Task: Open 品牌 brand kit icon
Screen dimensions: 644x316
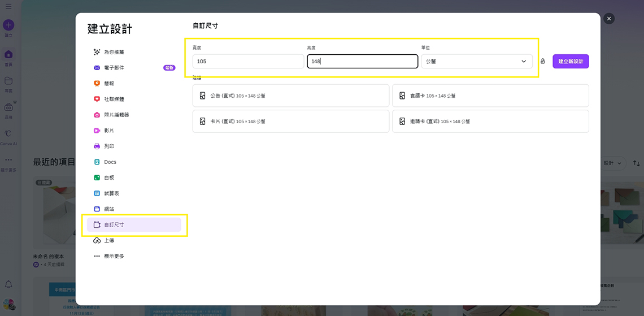Action: coord(8,107)
